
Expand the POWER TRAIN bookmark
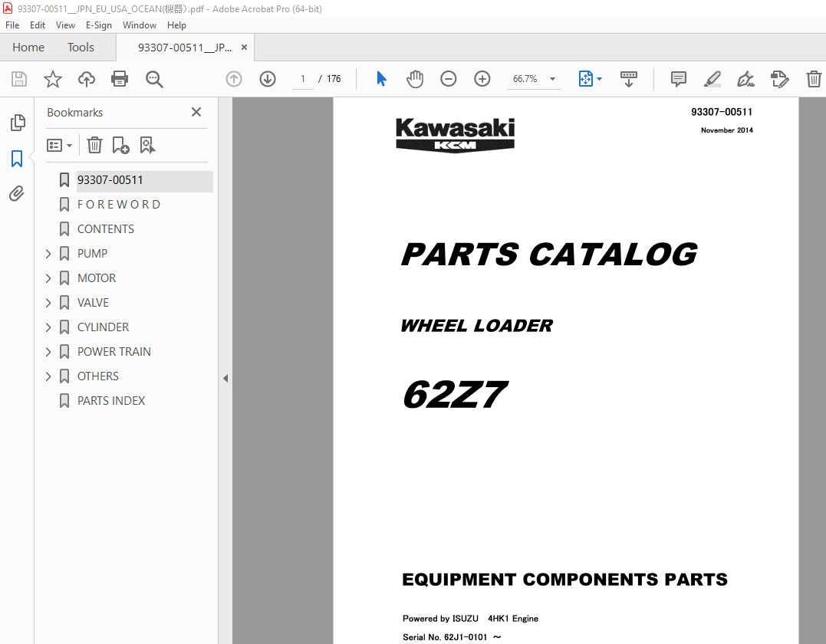[x=48, y=352]
